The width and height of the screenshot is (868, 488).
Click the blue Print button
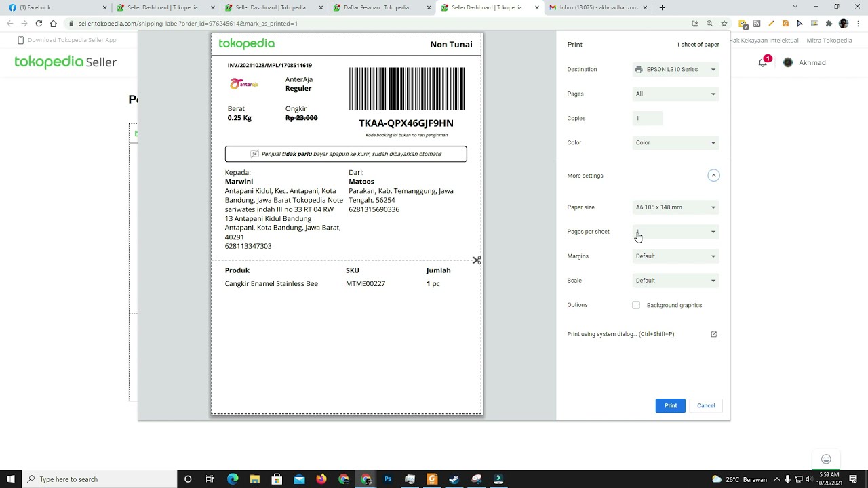coord(670,405)
